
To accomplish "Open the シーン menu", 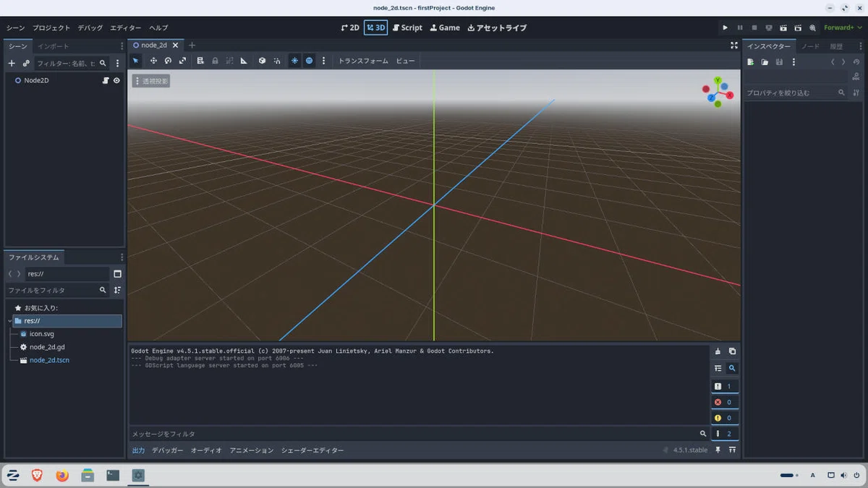I will (15, 27).
